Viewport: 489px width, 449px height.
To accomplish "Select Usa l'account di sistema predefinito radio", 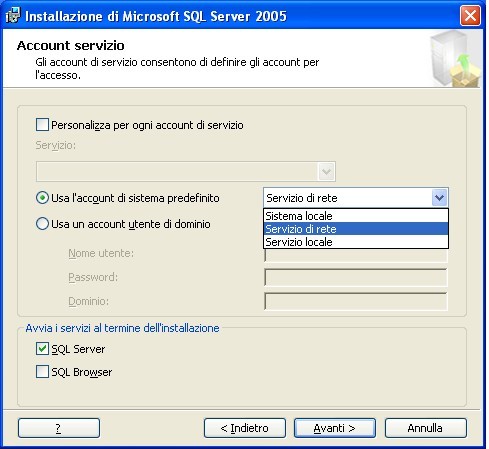I will (x=42, y=198).
